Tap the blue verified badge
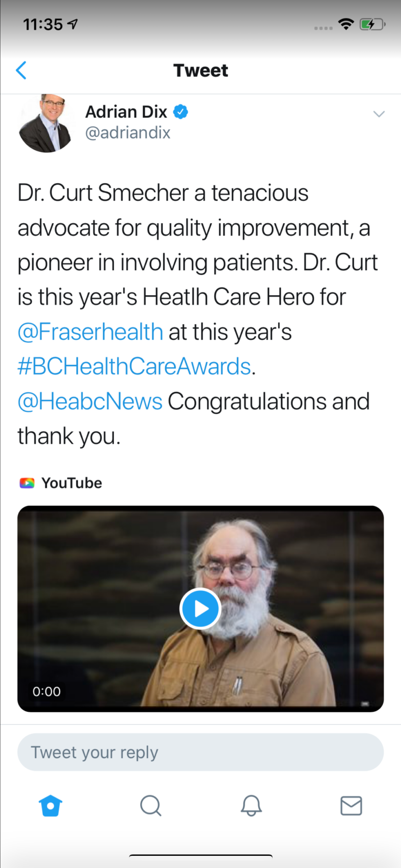This screenshot has width=401, height=868. (x=181, y=112)
